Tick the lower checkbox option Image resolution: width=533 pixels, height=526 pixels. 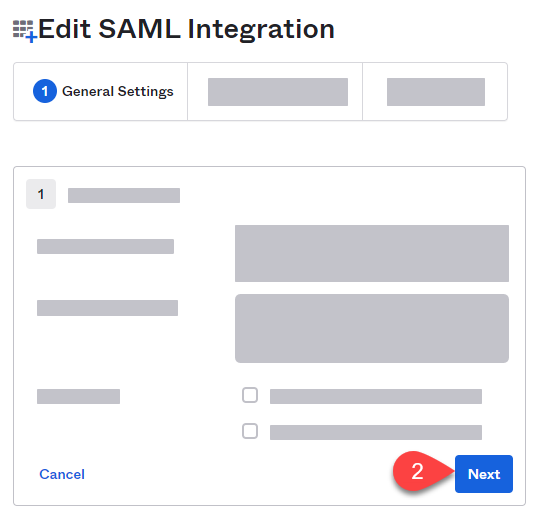click(250, 431)
